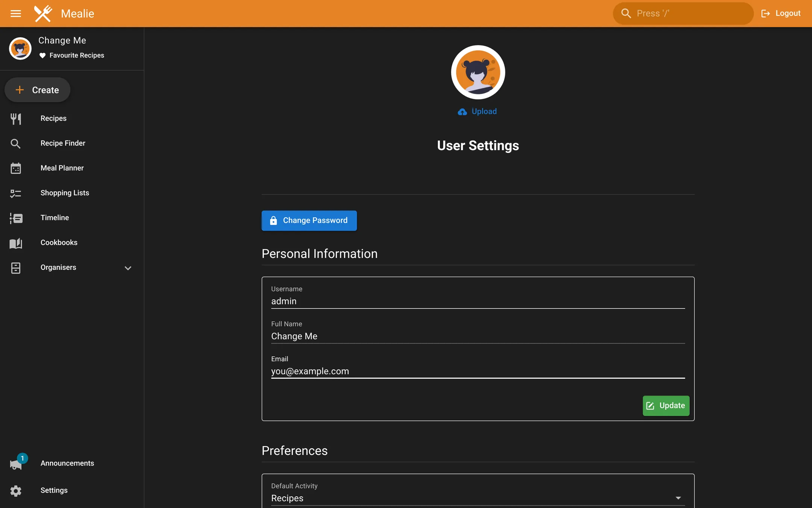Go to Meal Planner

pyautogui.click(x=62, y=168)
